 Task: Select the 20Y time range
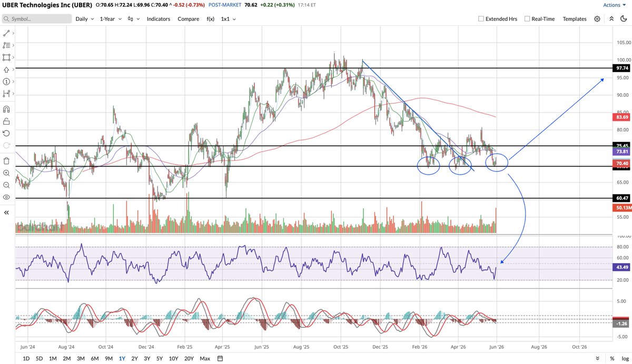click(189, 358)
